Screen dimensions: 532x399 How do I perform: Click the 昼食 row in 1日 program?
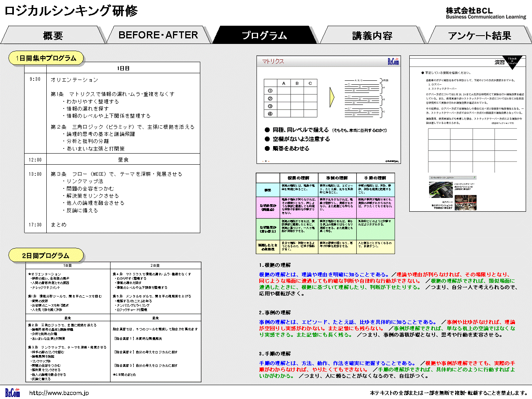tap(123, 160)
